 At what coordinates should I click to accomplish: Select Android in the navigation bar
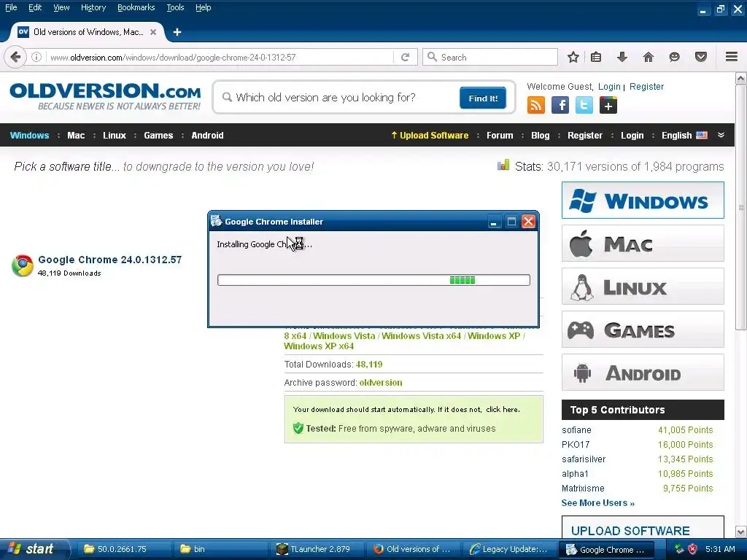click(207, 135)
